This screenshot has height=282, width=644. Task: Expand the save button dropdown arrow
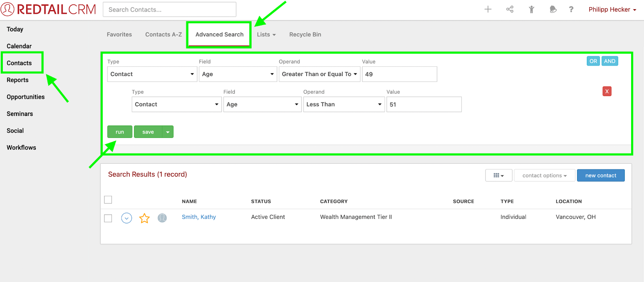coord(168,132)
